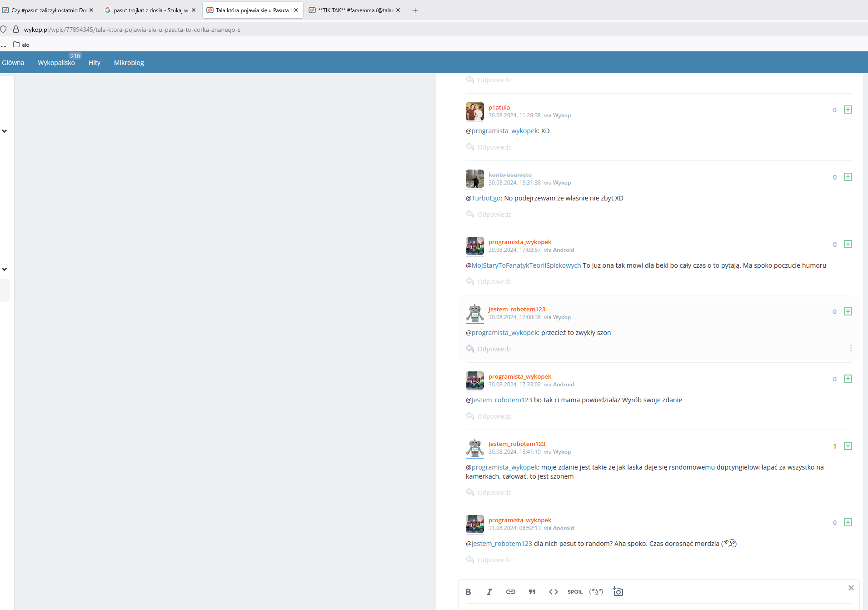
Task: Reply to programista_wykopek's 31.08.2024 comment
Action: point(489,560)
